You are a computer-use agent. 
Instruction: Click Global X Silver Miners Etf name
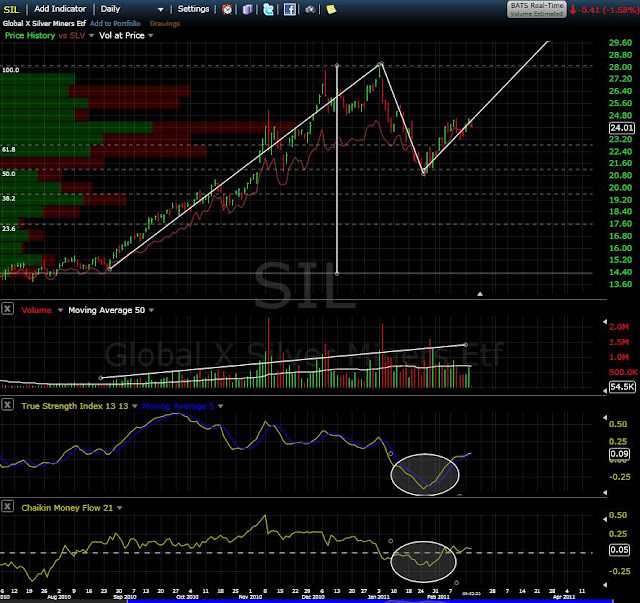click(x=44, y=23)
